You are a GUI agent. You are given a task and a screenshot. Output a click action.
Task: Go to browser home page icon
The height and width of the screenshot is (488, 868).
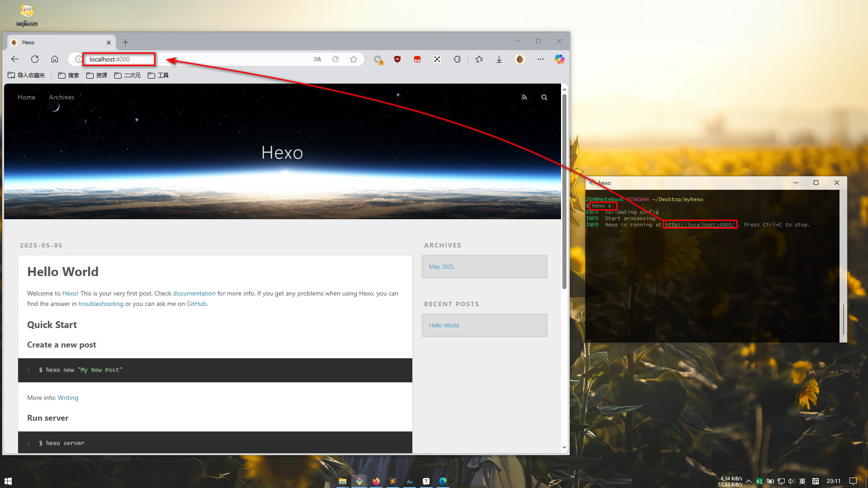(55, 59)
